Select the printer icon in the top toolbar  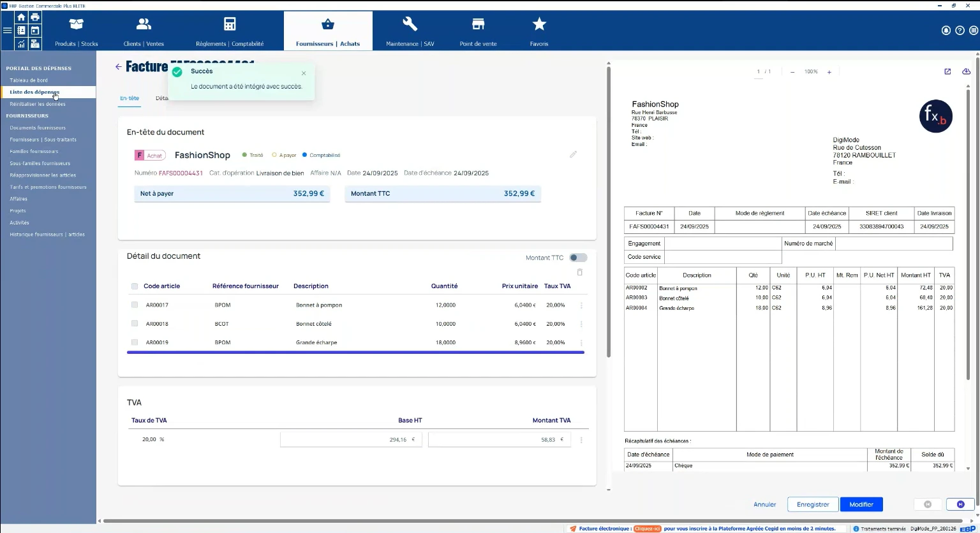(x=34, y=17)
